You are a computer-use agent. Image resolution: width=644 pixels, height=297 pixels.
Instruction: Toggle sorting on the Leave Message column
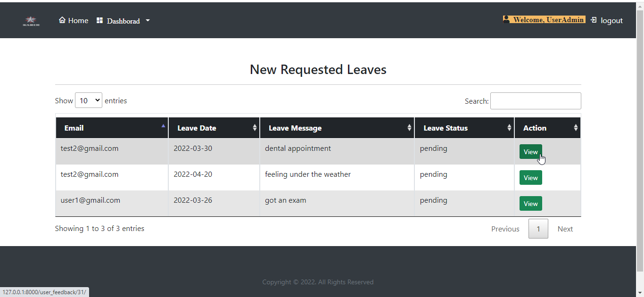click(409, 127)
